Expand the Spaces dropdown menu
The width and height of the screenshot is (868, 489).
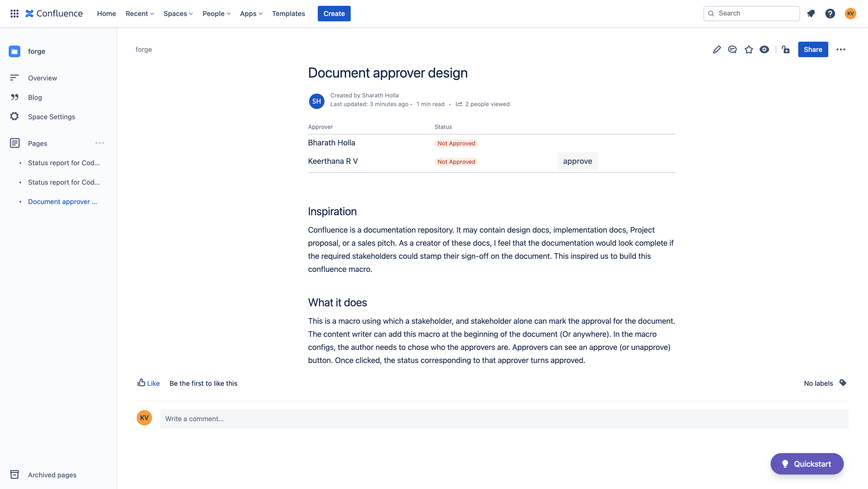click(x=178, y=14)
